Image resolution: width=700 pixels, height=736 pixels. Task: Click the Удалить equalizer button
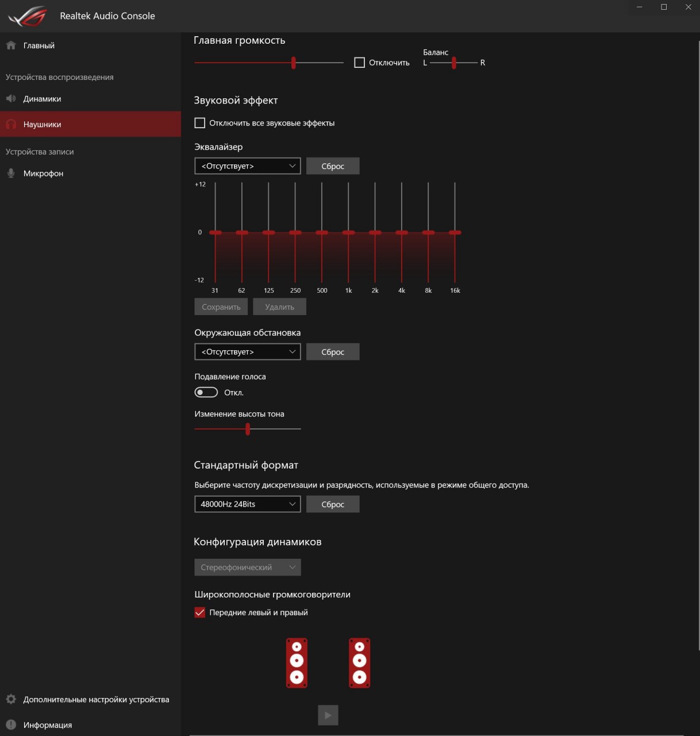[280, 307]
